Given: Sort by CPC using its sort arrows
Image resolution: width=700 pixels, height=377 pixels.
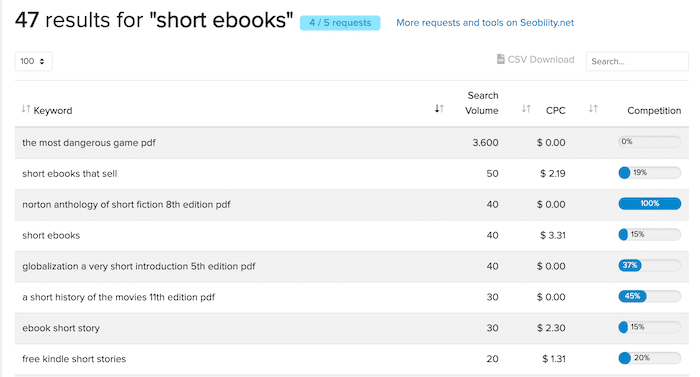Looking at the screenshot, I should [x=526, y=109].
